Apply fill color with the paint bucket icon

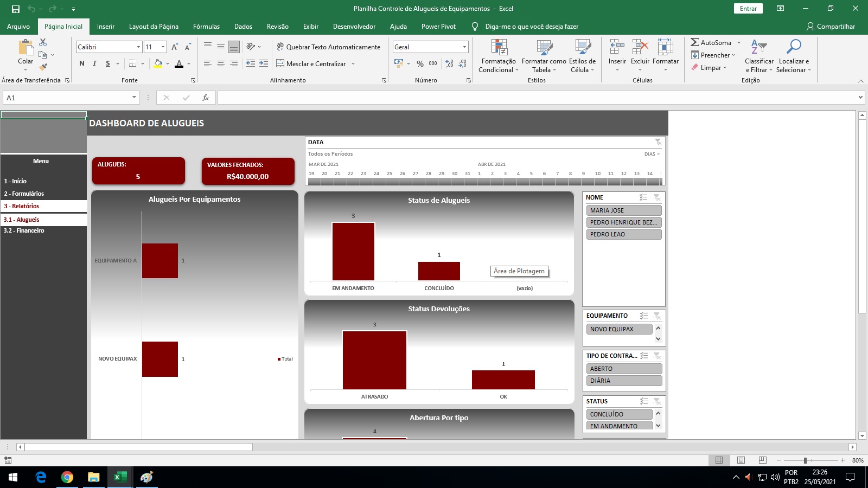point(158,63)
